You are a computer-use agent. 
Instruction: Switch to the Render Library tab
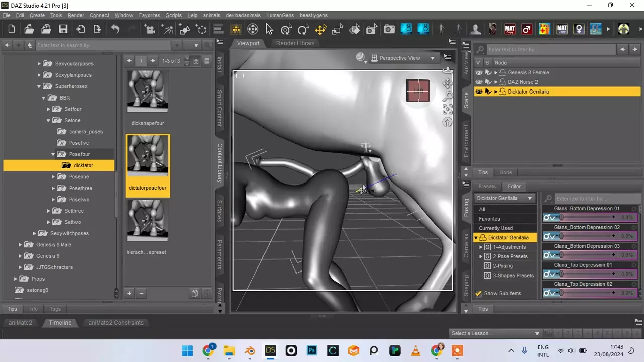tap(295, 43)
